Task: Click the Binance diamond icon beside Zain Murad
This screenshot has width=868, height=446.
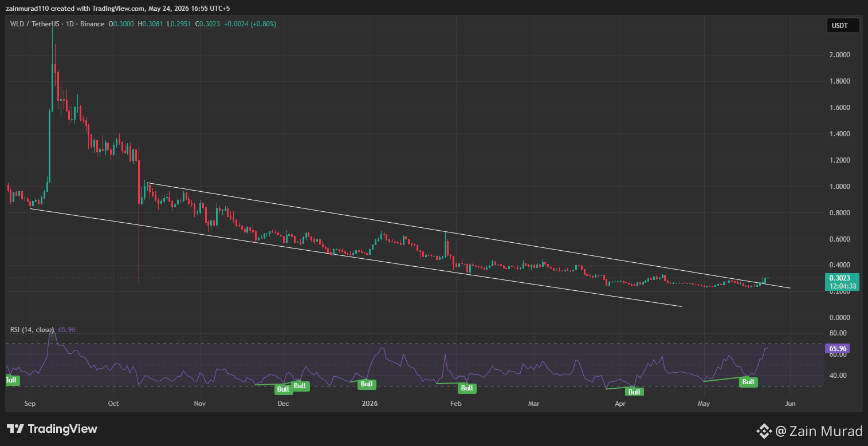Action: [764, 431]
